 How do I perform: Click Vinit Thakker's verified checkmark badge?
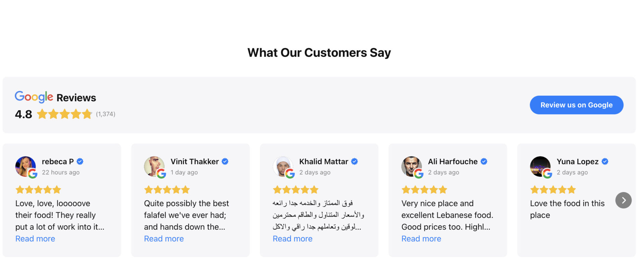click(225, 162)
